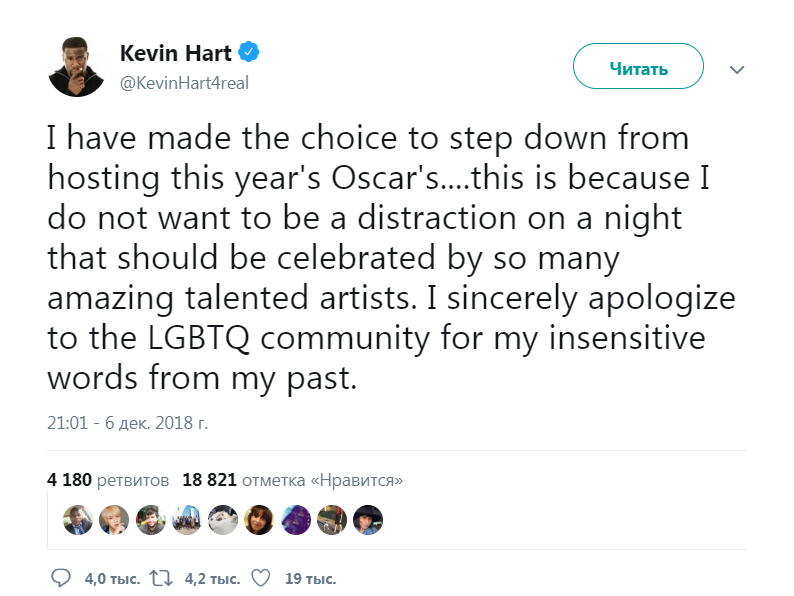The height and width of the screenshot is (596, 794).
Task: Open the first liker avatar in the row
Action: tap(78, 519)
